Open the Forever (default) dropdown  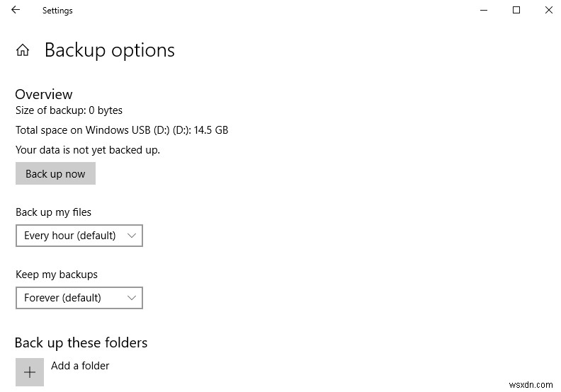[x=79, y=298]
